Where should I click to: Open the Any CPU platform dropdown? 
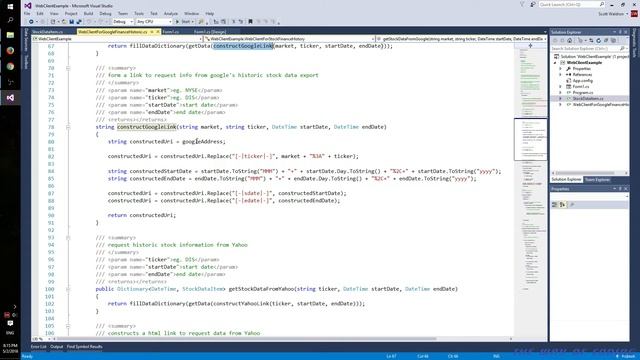[x=154, y=22]
